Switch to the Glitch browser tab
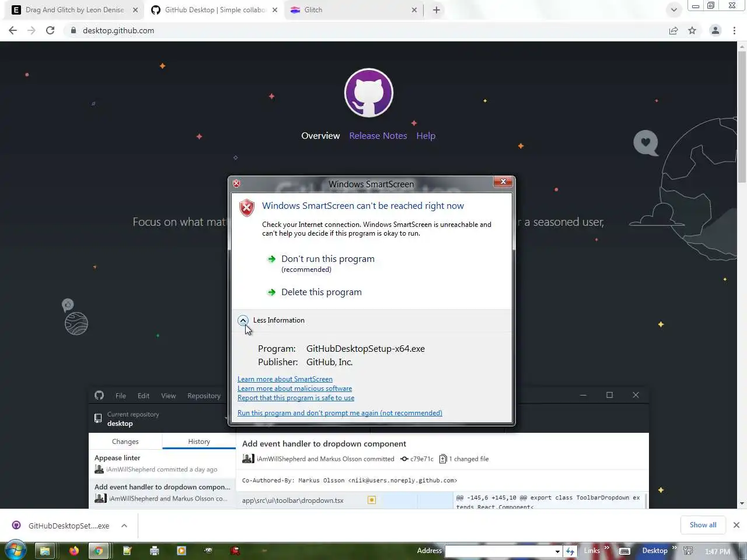Viewport: 747px width, 560px height. coord(353,10)
